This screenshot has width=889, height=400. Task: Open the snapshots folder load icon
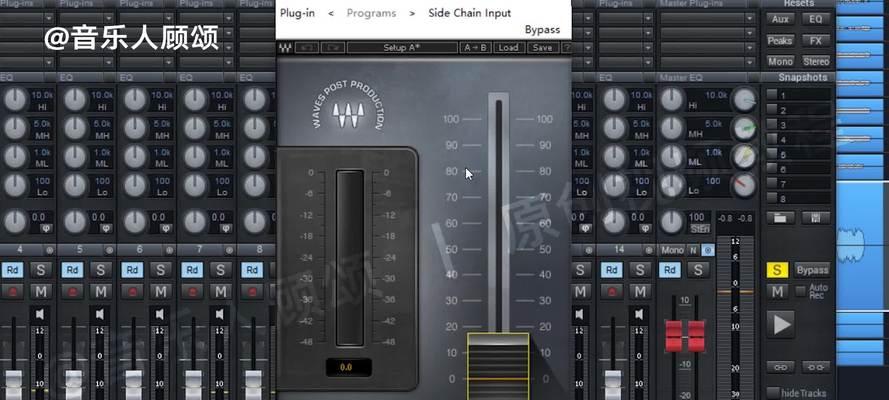click(780, 218)
